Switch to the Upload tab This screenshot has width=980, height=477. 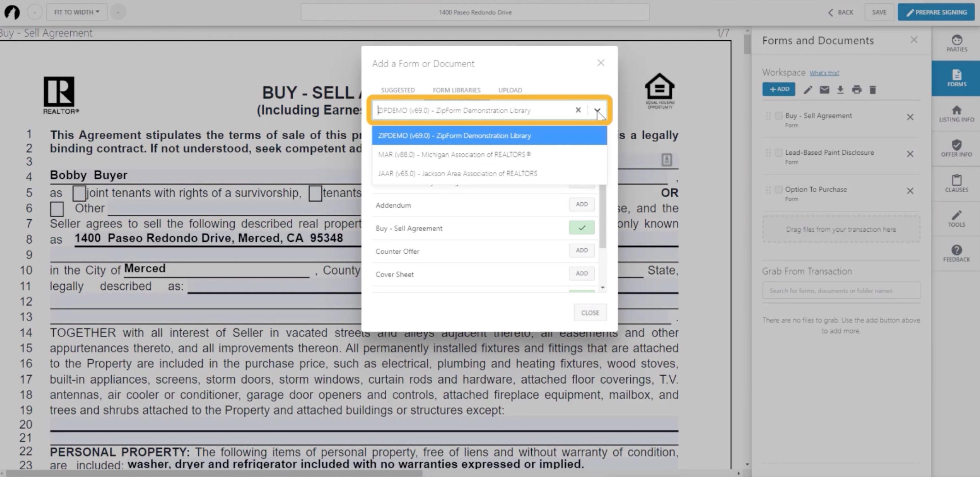[510, 90]
